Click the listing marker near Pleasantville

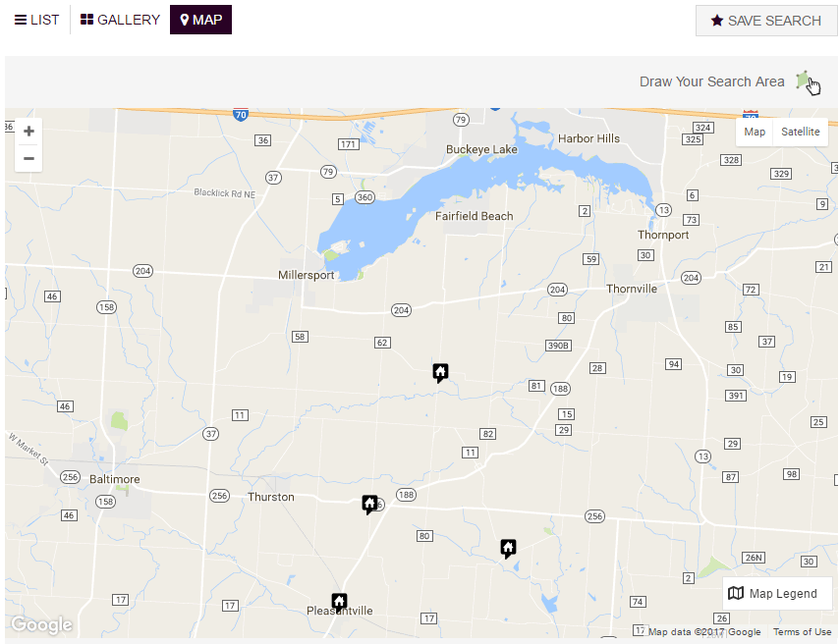[339, 601]
